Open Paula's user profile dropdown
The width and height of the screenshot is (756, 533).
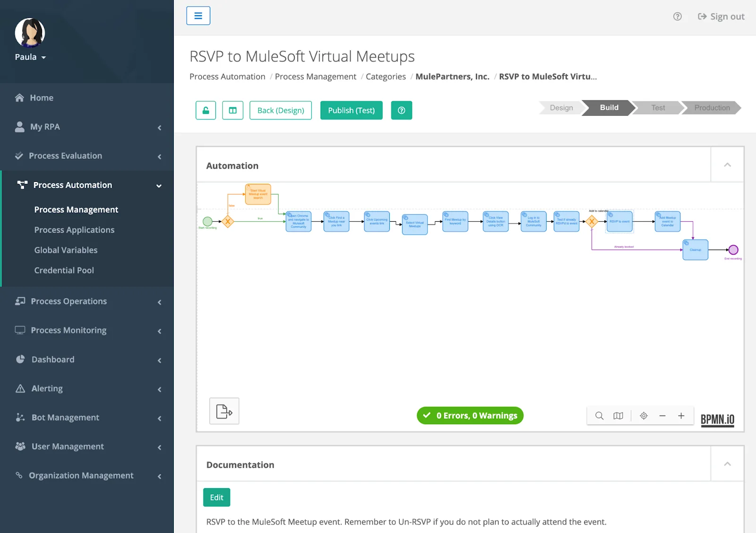30,57
